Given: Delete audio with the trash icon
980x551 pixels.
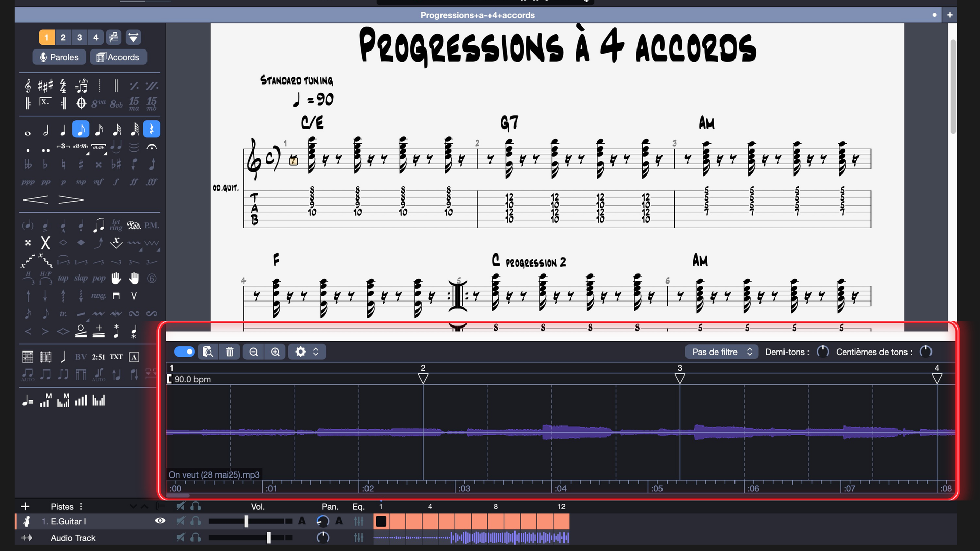Looking at the screenshot, I should [x=230, y=352].
